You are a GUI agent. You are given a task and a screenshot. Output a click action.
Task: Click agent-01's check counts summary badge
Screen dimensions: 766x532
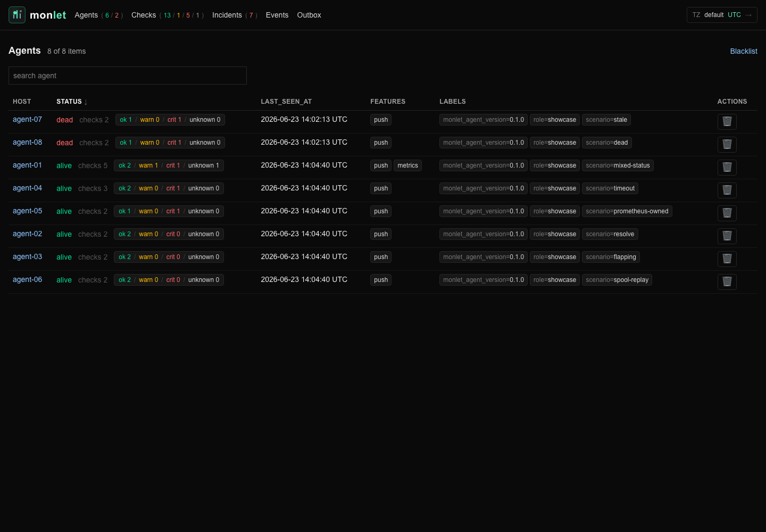(x=169, y=165)
